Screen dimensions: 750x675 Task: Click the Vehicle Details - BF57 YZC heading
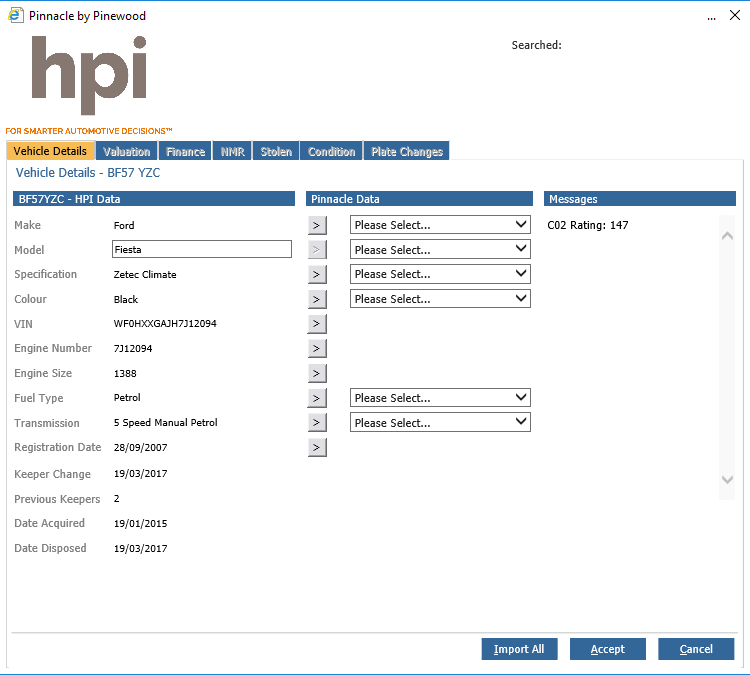click(88, 173)
